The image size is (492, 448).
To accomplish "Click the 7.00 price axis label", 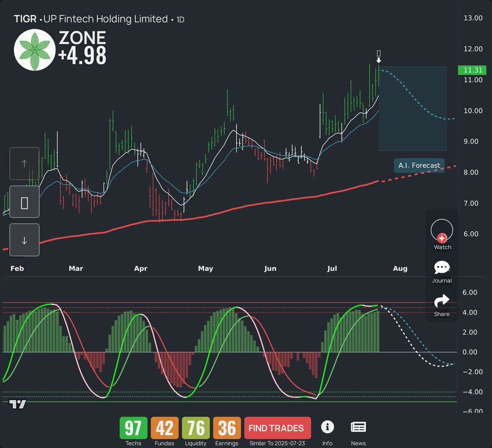I will [x=471, y=203].
